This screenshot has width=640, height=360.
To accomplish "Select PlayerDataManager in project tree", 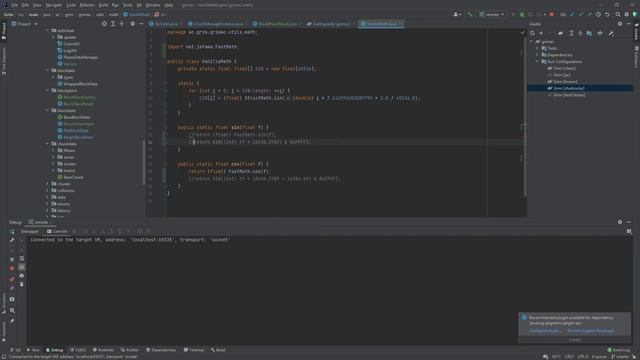I will click(80, 58).
